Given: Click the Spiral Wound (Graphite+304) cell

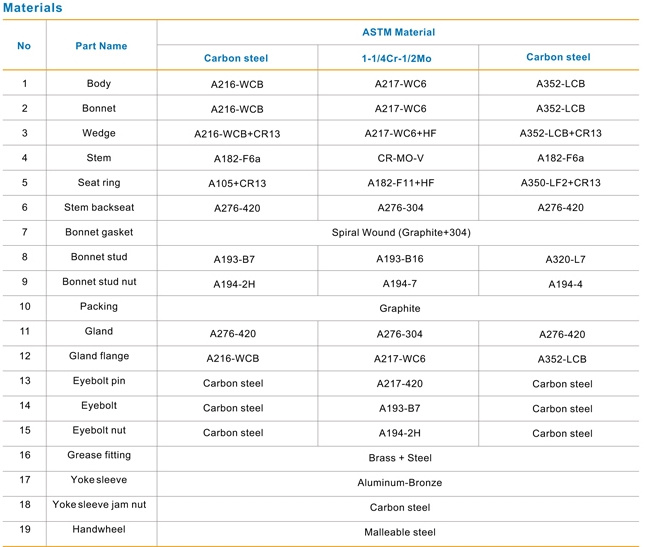Looking at the screenshot, I should click(x=401, y=233).
